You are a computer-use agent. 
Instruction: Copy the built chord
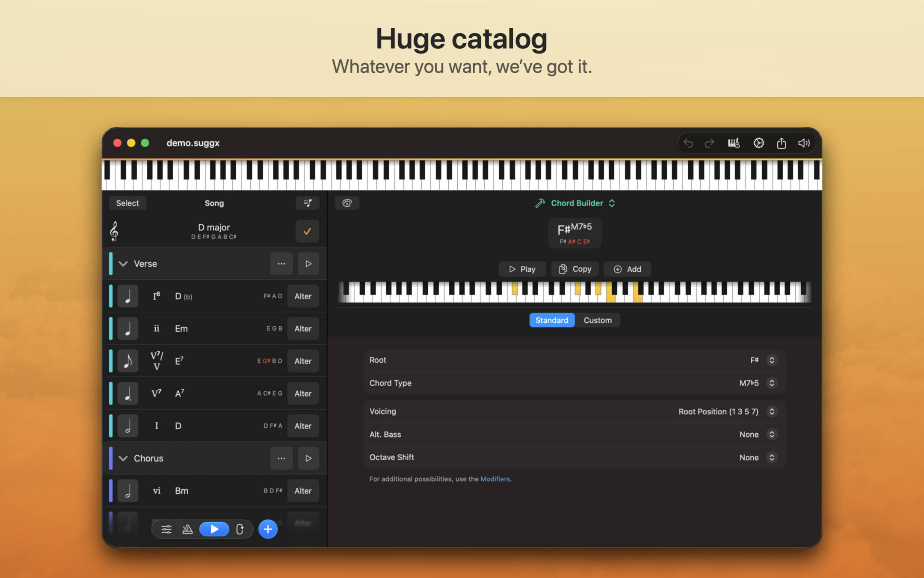(x=575, y=269)
